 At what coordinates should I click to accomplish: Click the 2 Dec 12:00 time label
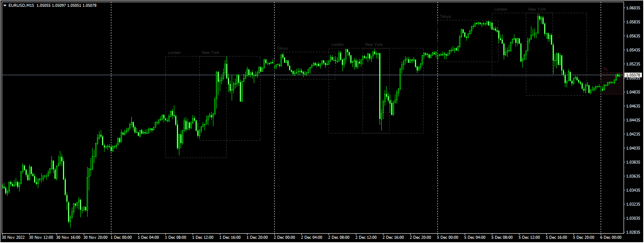(x=366, y=237)
